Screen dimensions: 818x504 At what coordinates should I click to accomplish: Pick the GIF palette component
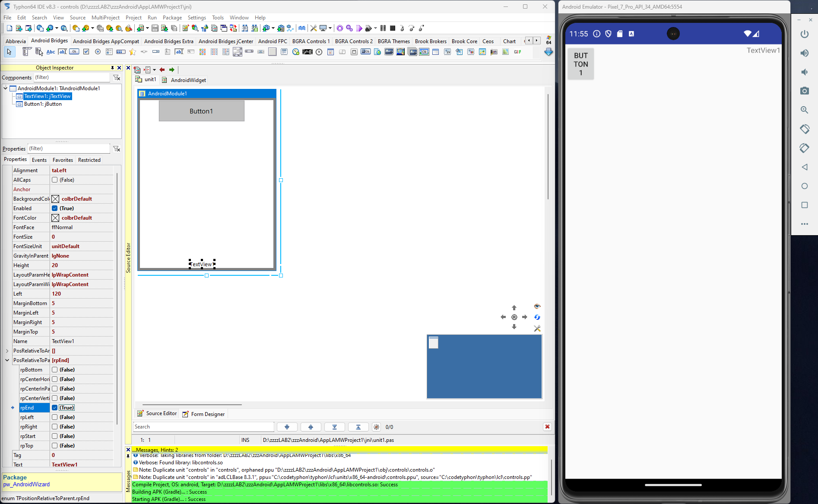(x=517, y=52)
